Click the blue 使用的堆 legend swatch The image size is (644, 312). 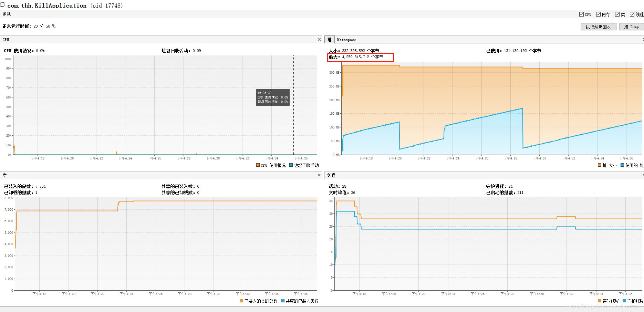click(622, 165)
